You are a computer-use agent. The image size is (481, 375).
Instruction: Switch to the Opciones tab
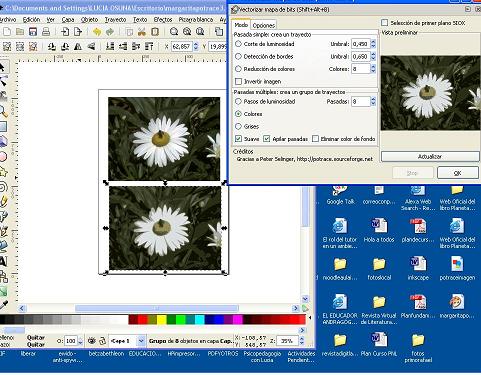pyautogui.click(x=264, y=25)
